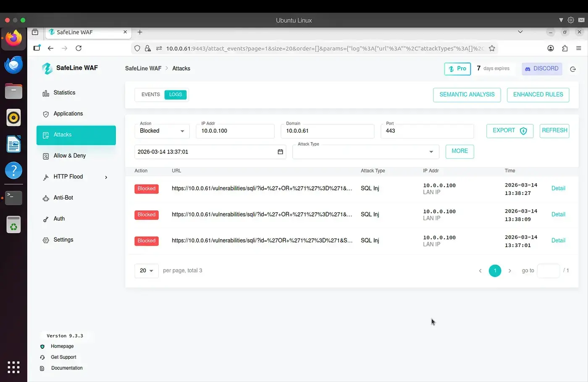Show Applications grid in the dock
Screen dimensions: 588x382
[x=13, y=367]
